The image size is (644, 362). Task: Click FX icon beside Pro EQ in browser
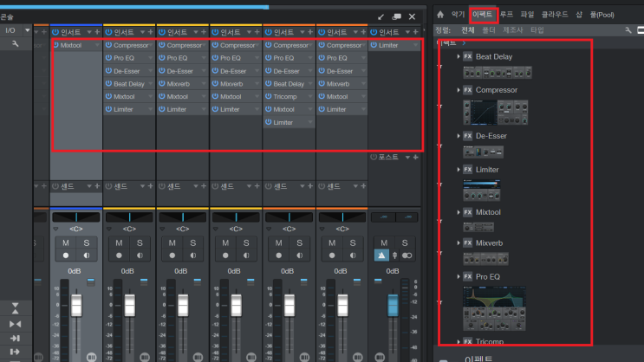click(x=467, y=276)
